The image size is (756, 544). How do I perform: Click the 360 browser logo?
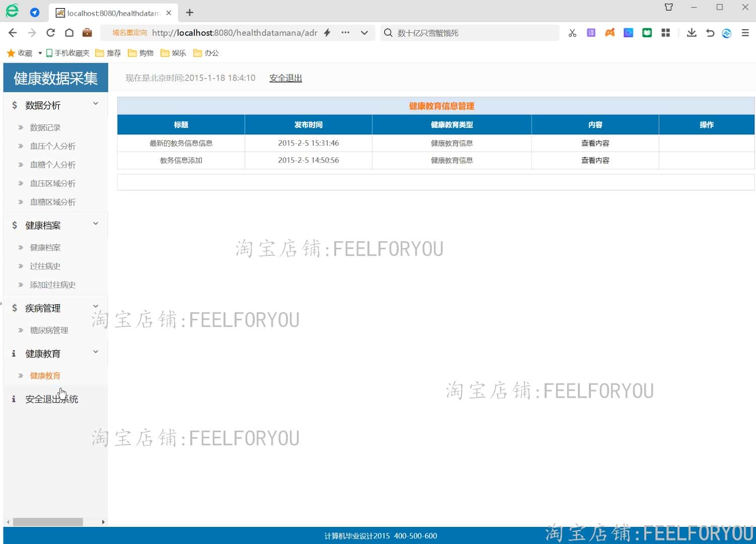point(12,11)
